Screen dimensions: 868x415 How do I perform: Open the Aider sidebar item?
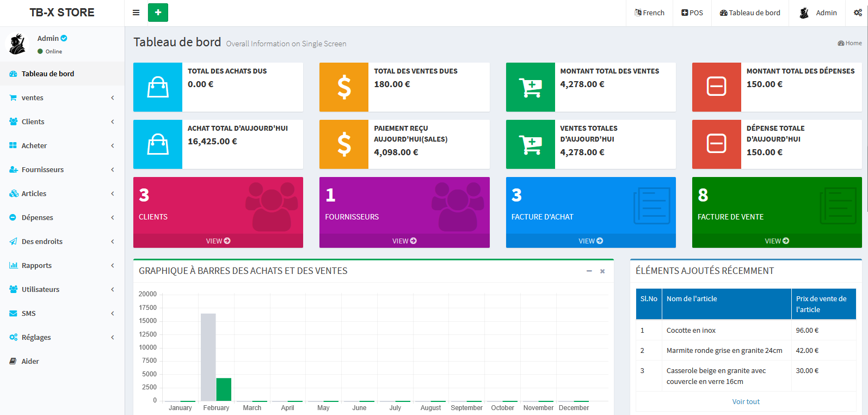pos(30,362)
